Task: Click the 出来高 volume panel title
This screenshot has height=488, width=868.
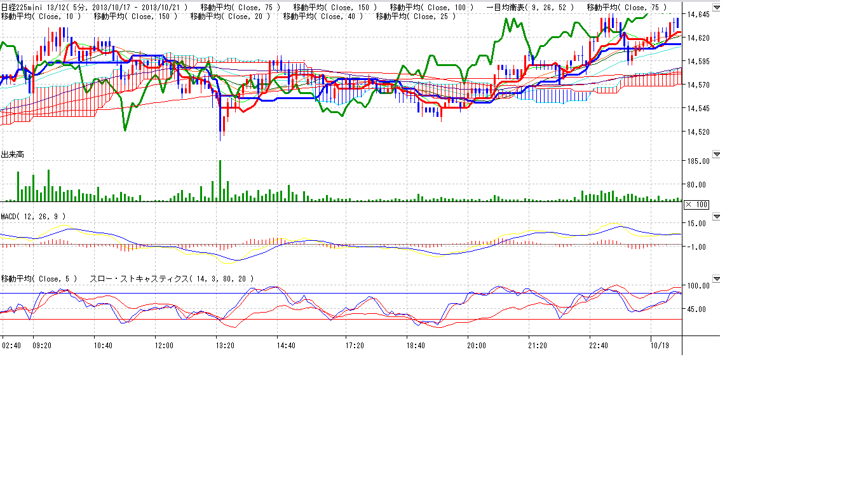Action: coord(13,154)
